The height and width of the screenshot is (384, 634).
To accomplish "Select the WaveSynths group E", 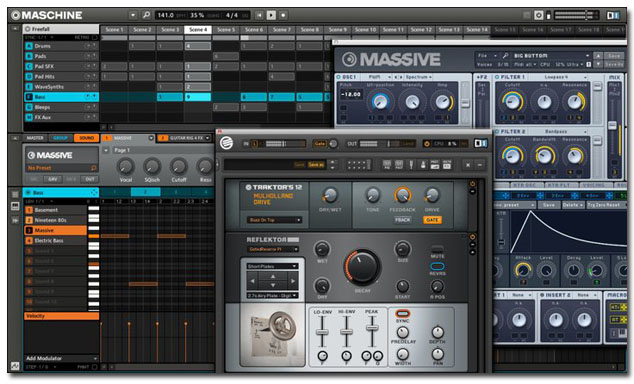I will pyautogui.click(x=61, y=87).
